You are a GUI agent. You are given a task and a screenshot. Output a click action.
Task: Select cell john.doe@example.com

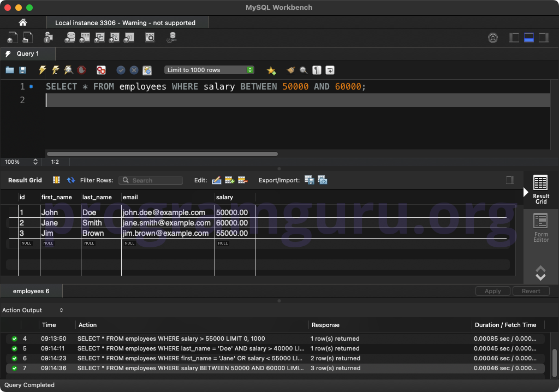point(168,212)
